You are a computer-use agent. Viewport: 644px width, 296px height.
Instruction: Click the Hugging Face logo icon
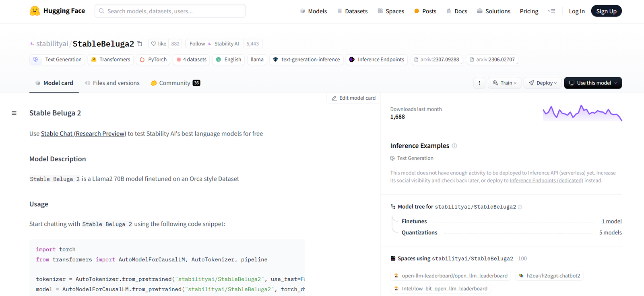[x=35, y=11]
